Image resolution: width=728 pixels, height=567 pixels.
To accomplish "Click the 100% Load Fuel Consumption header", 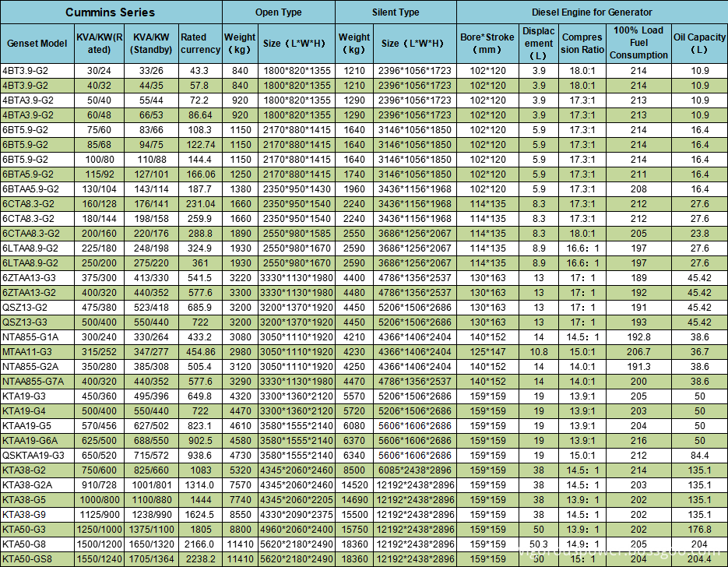I will (x=638, y=43).
